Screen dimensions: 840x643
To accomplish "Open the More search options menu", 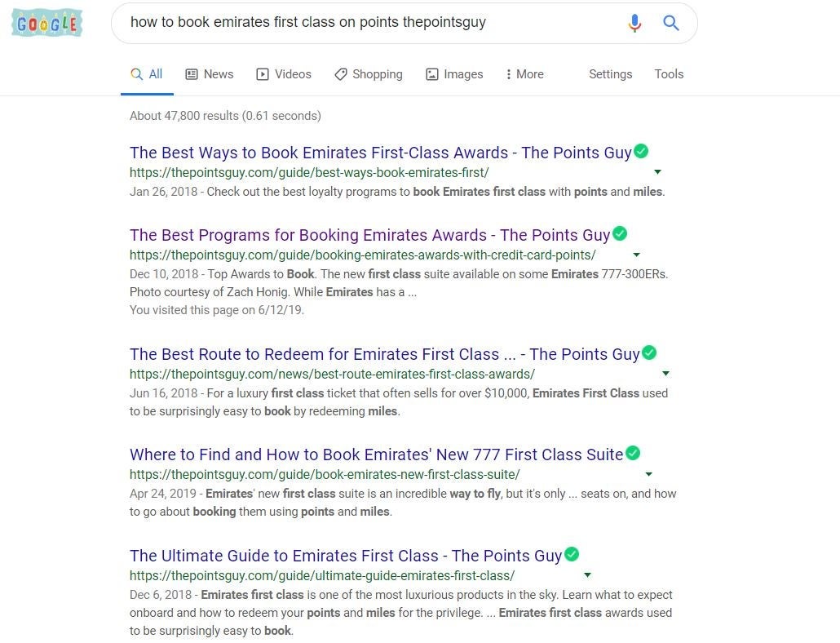I will click(x=524, y=74).
